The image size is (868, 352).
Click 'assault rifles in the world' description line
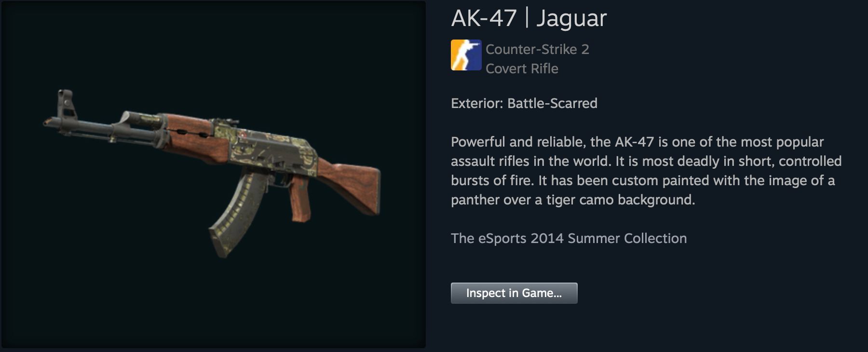[646, 161]
